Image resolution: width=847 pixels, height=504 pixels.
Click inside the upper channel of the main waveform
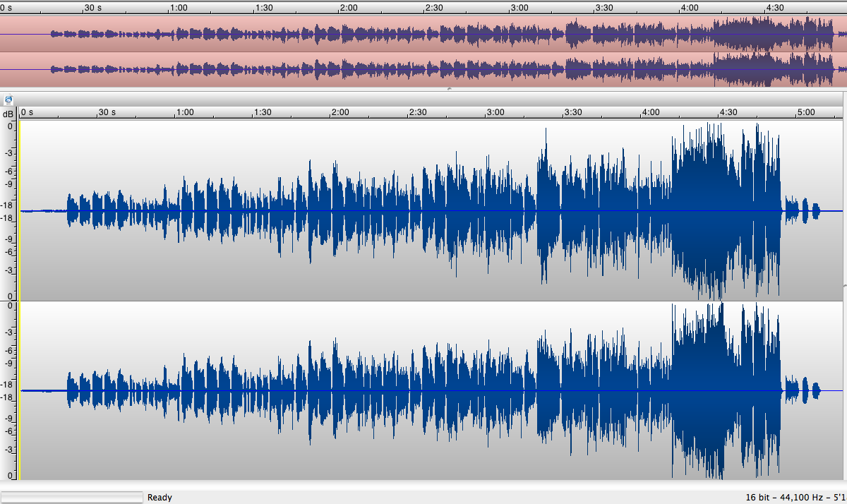(x=431, y=210)
